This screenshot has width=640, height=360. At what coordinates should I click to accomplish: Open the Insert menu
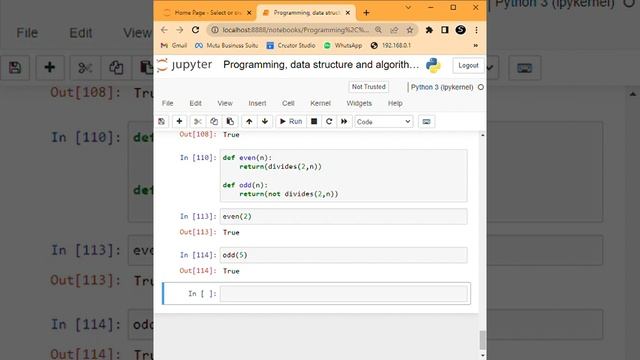tap(257, 103)
